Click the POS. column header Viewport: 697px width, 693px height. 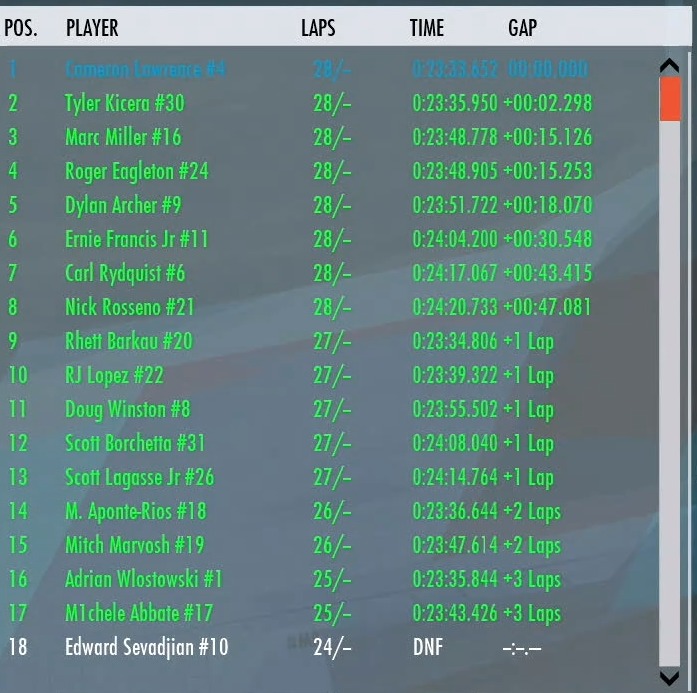pyautogui.click(x=21, y=28)
